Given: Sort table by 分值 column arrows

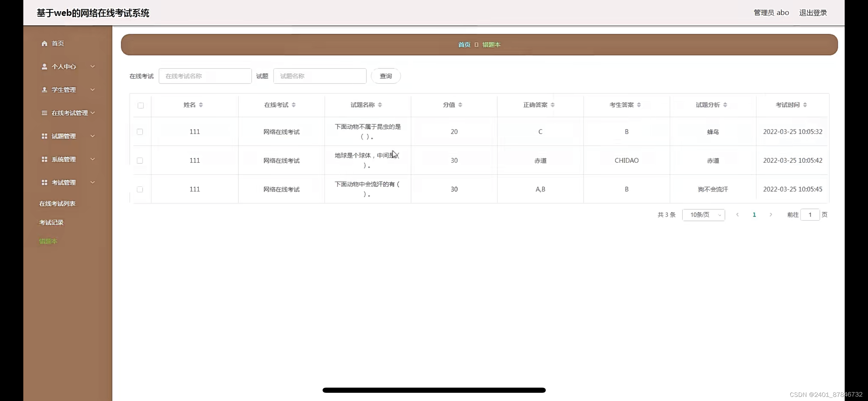Looking at the screenshot, I should tap(460, 105).
